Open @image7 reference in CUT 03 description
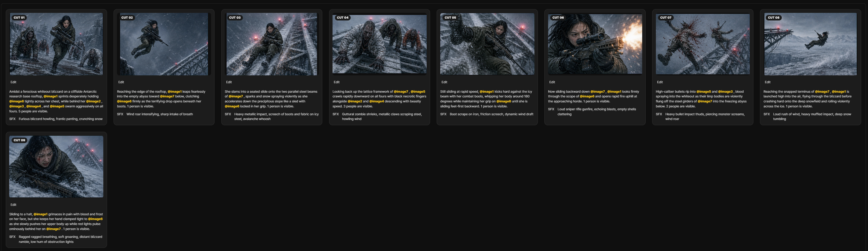Image resolution: width=868 pixels, height=251 pixels. tap(236, 97)
